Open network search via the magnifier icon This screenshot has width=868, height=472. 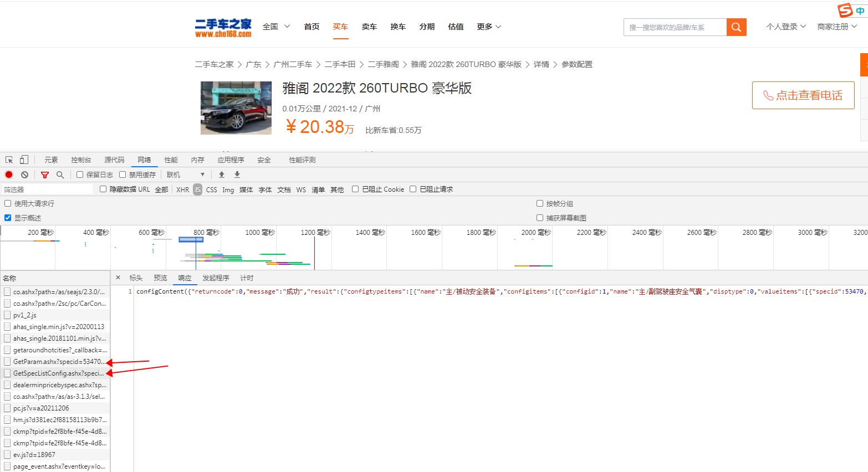click(x=60, y=174)
